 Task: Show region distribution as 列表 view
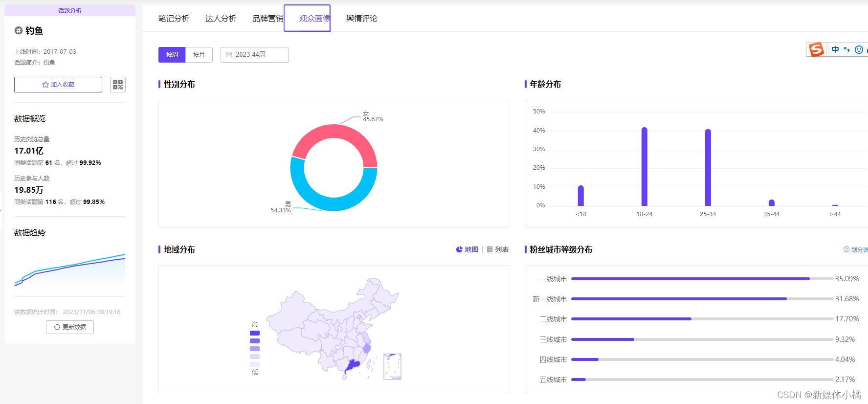click(498, 249)
